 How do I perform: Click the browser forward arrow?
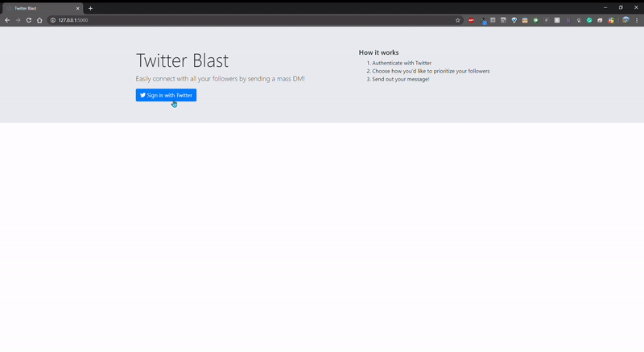tap(18, 20)
